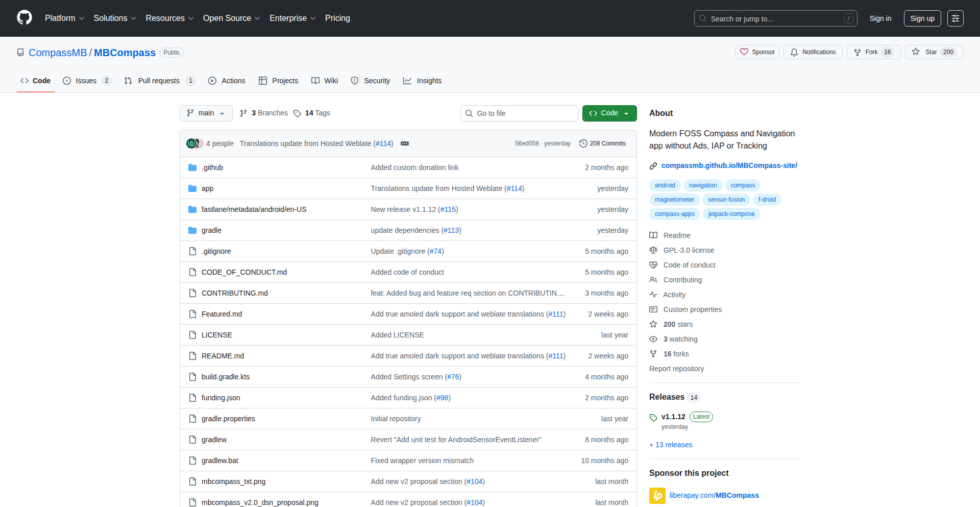Switch to the Issues tab

(86, 81)
